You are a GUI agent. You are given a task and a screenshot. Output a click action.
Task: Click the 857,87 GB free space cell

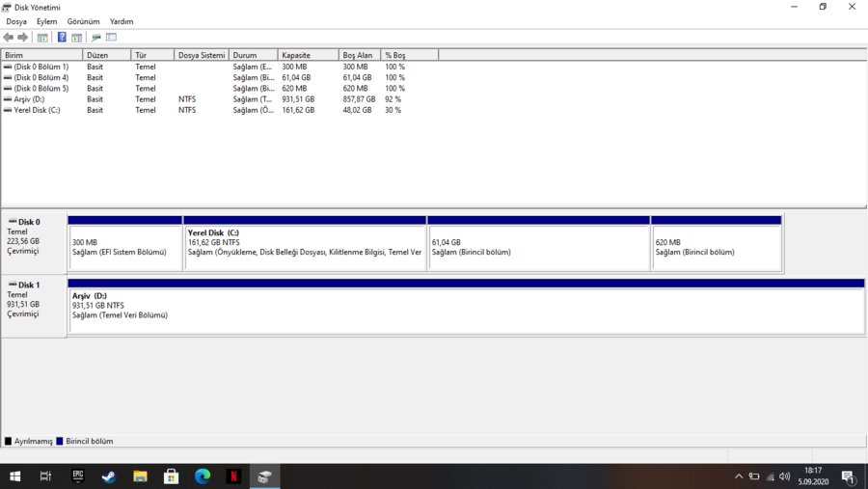[359, 99]
